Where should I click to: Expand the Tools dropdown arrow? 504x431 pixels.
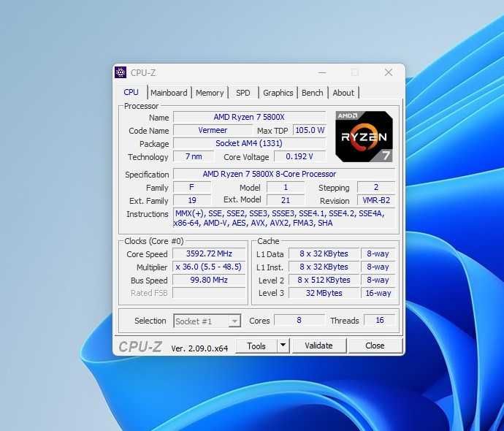pos(283,346)
